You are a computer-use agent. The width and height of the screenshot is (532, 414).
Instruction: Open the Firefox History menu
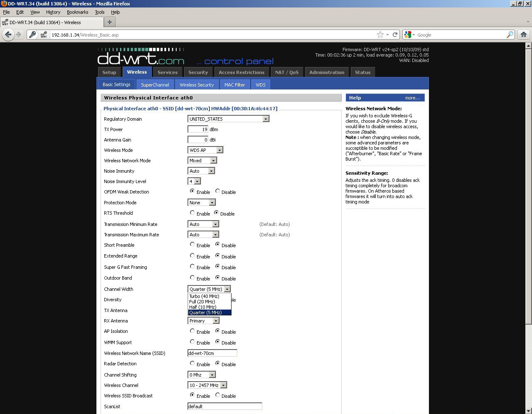[x=53, y=12]
